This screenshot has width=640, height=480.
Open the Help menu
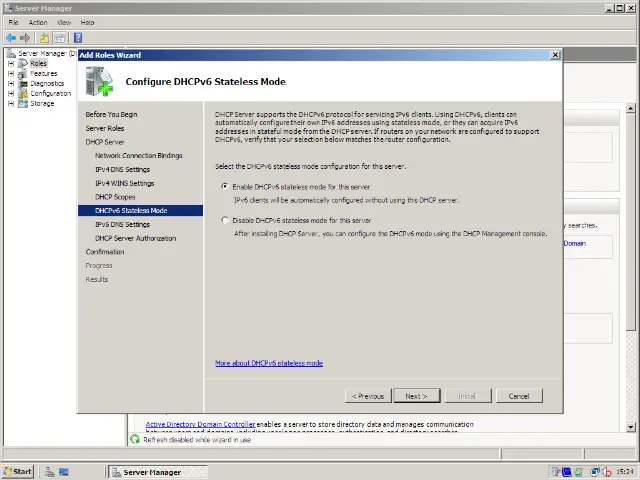pos(87,22)
